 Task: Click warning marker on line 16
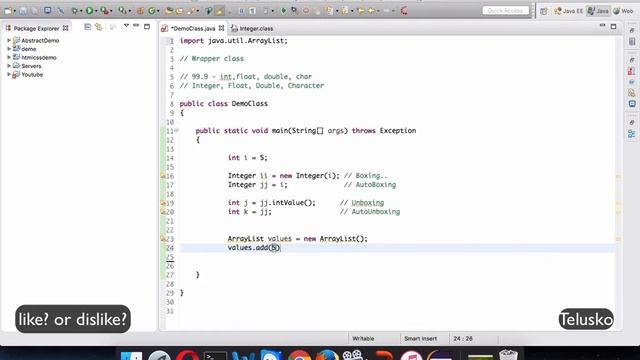pyautogui.click(x=162, y=176)
